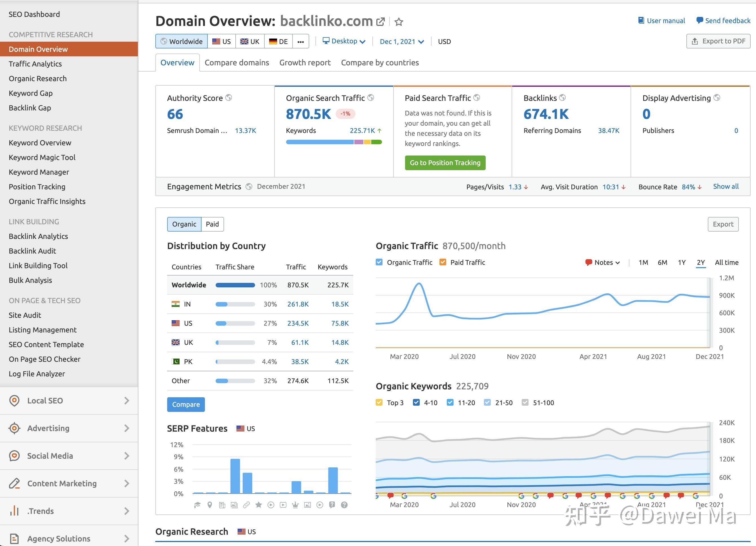
Task: Switch distribution view to Paid
Action: pyautogui.click(x=212, y=224)
